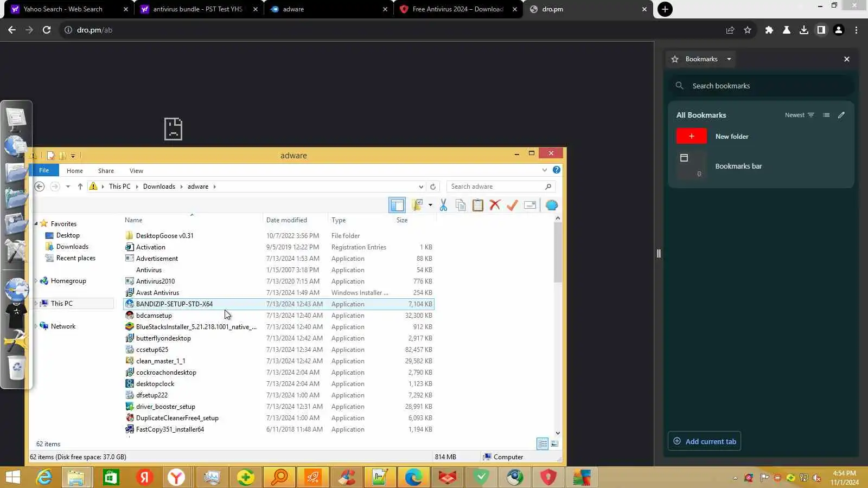Expand the Explorer ribbon chevron
The width and height of the screenshot is (868, 488).
[x=544, y=170]
